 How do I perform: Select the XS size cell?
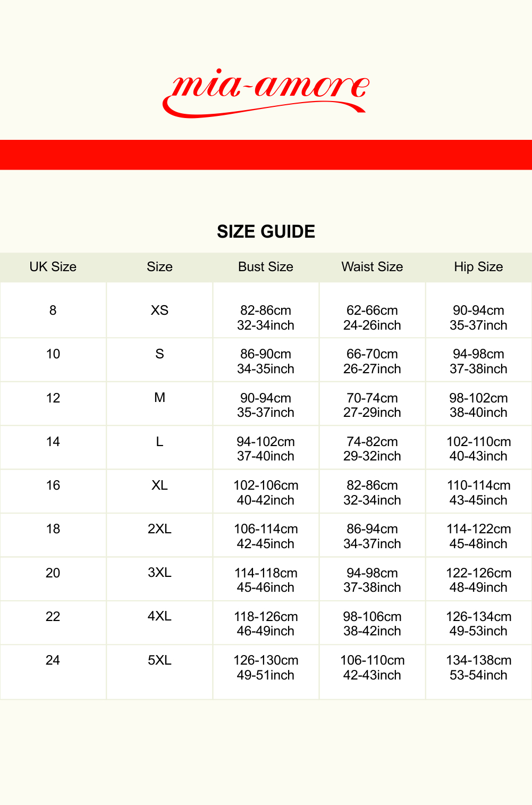pyautogui.click(x=159, y=311)
